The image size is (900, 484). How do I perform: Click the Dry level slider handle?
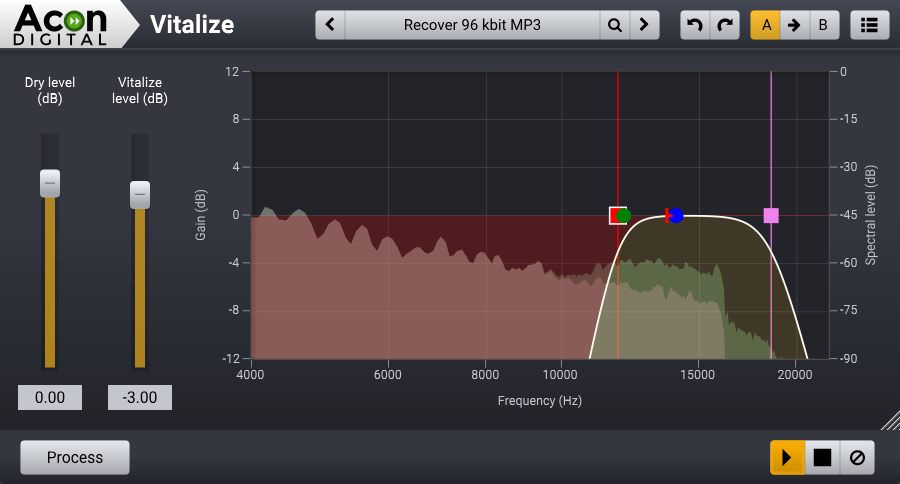(50, 183)
